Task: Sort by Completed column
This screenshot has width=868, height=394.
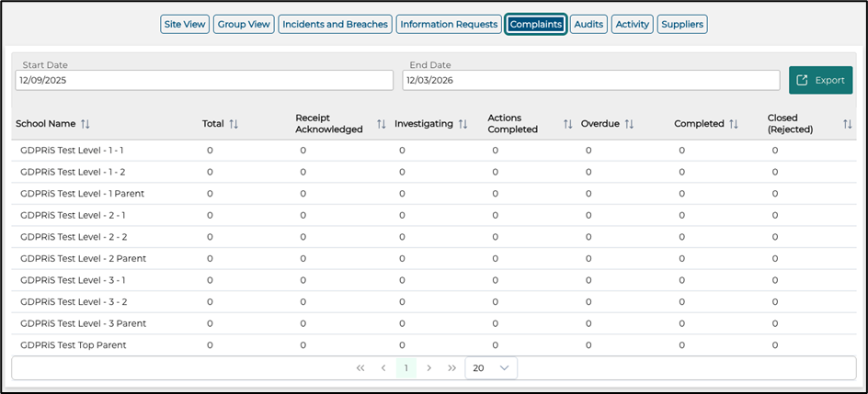Action: point(734,124)
